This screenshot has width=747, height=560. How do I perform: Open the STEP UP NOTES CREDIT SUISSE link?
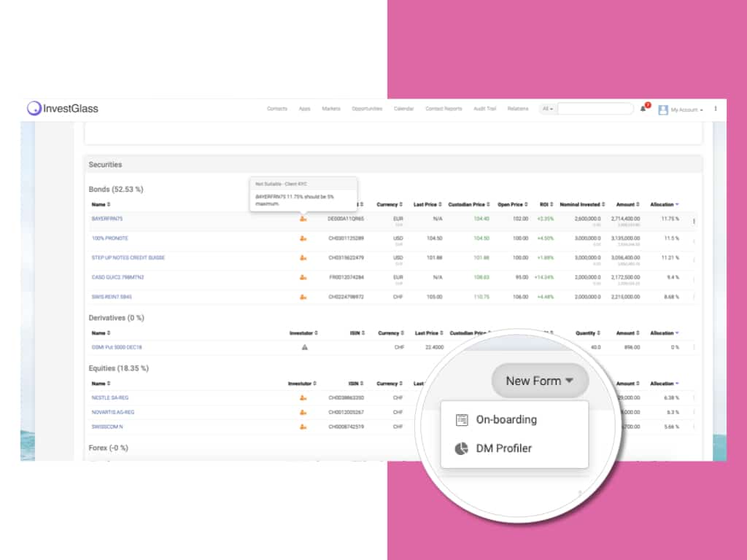point(128,258)
